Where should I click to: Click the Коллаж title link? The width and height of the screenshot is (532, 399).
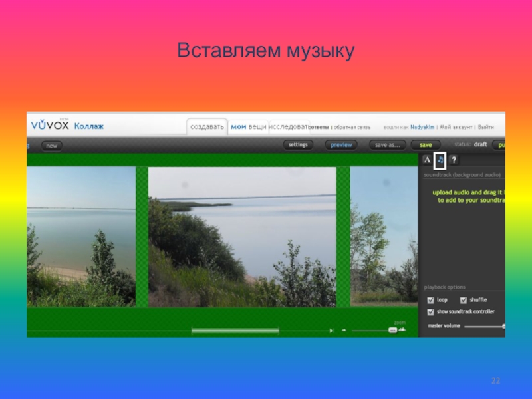click(89, 126)
